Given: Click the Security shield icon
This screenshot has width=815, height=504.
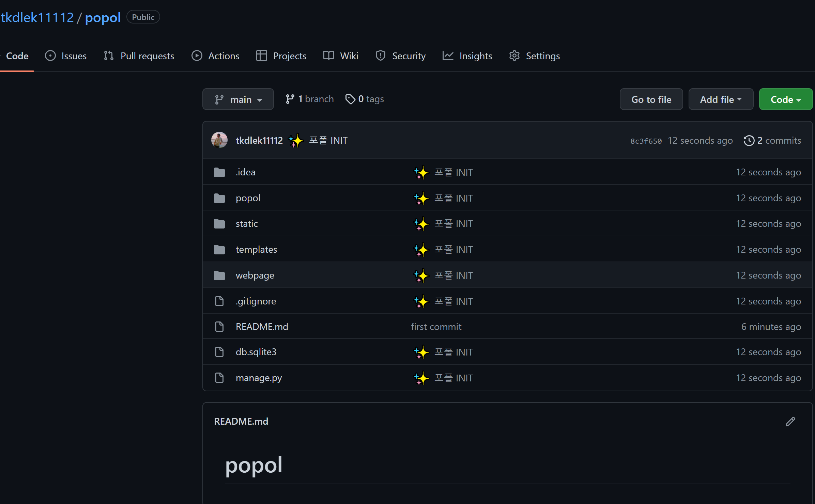Looking at the screenshot, I should [x=380, y=56].
